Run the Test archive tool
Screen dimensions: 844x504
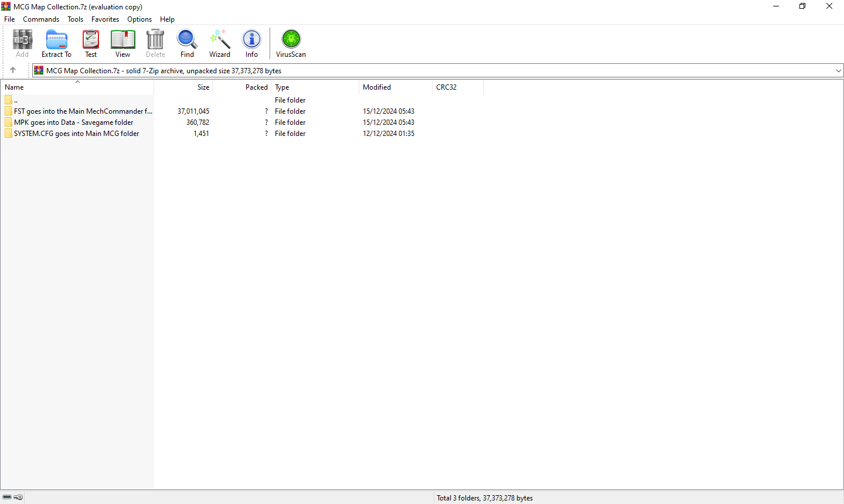pyautogui.click(x=91, y=43)
